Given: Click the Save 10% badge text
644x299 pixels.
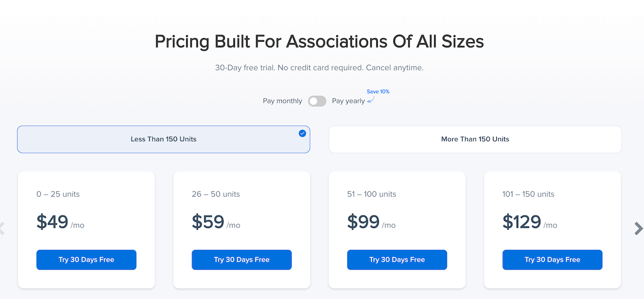Looking at the screenshot, I should 378,91.
